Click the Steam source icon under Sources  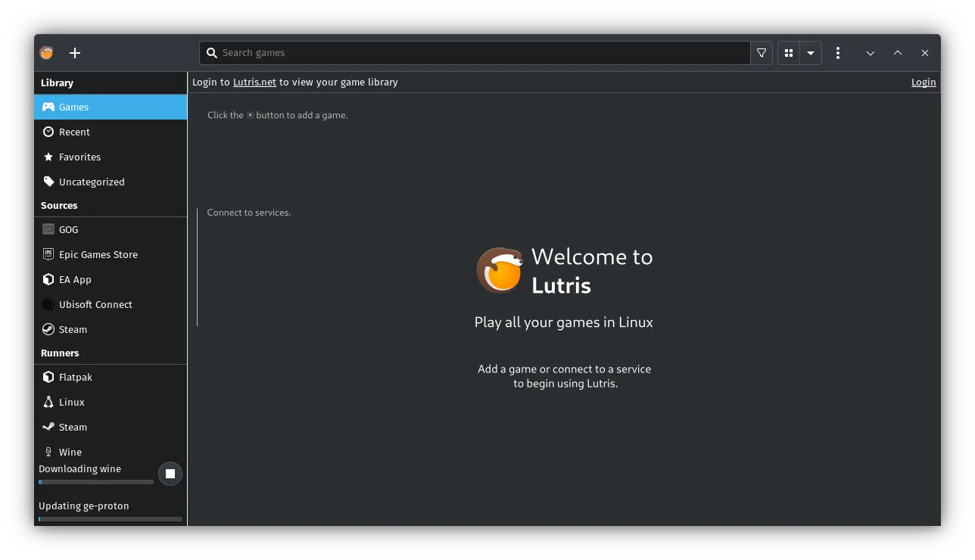[48, 329]
